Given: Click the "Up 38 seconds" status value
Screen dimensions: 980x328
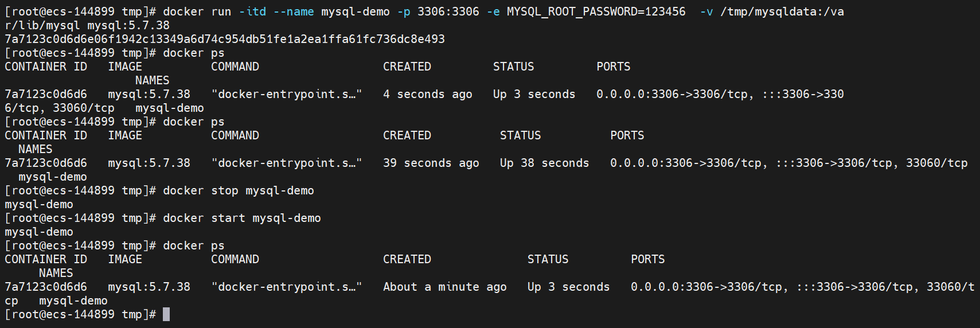Looking at the screenshot, I should click(544, 163).
